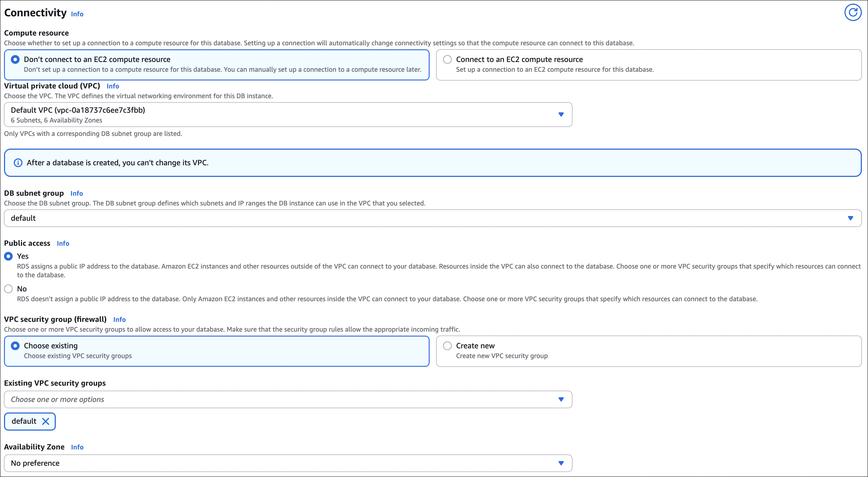Remove the default security group tag
This screenshot has width=868, height=477.
(46, 421)
